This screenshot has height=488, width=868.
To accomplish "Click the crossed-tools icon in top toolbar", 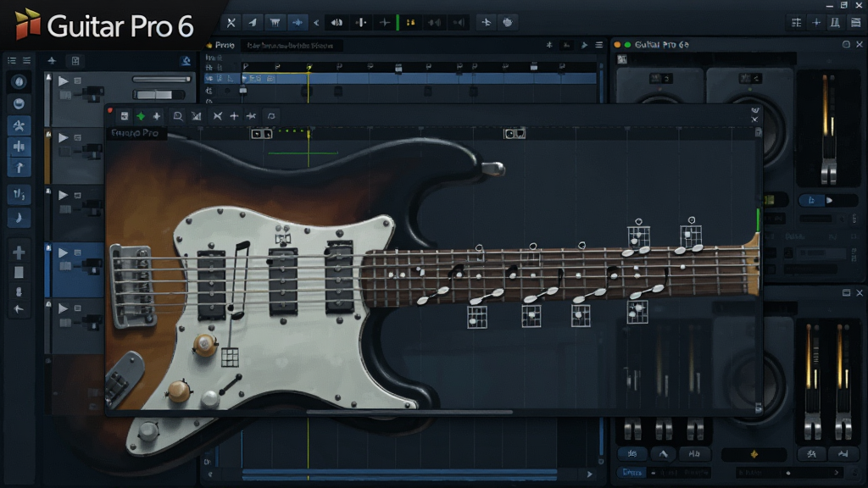I will coord(231,23).
